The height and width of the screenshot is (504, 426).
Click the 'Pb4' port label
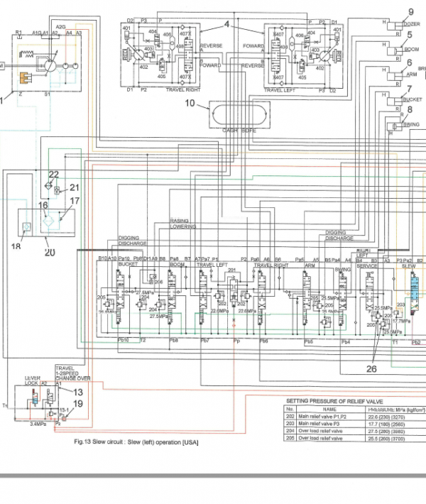(x=346, y=342)
